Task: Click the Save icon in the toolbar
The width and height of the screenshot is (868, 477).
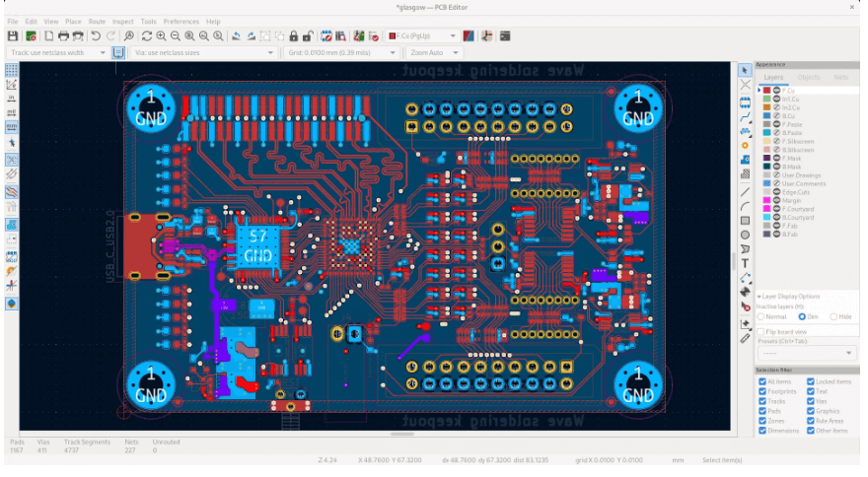Action: (13, 35)
